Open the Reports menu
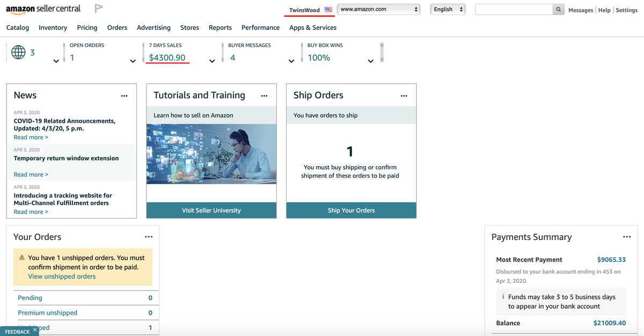This screenshot has width=644, height=336. 220,27
